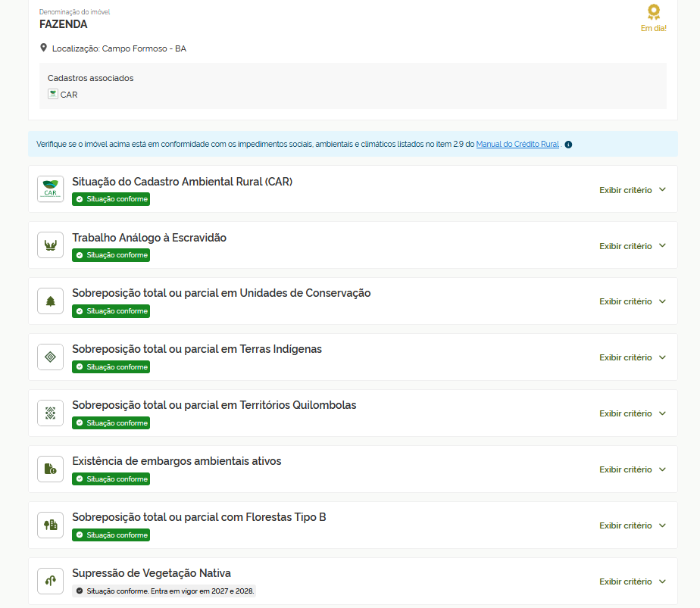This screenshot has height=608, width=700.
Task: Click the info icon after Manual do Crédito Rural
Action: click(x=568, y=145)
